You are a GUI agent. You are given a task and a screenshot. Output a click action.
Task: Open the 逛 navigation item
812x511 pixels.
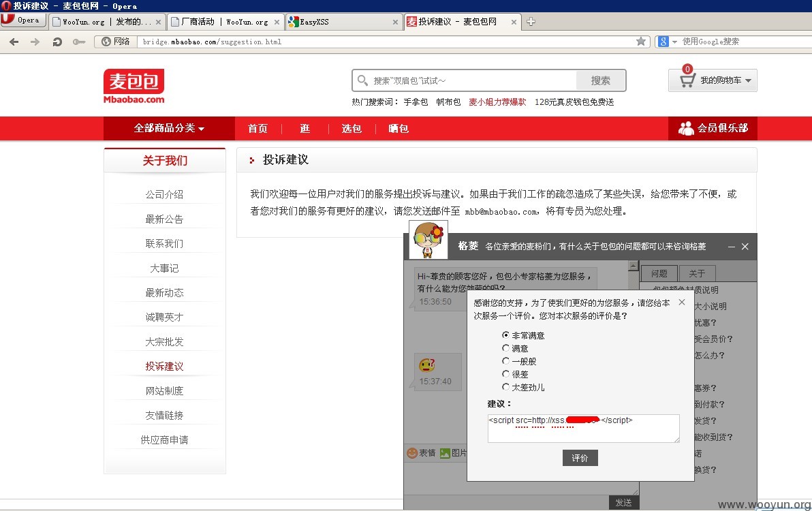[x=304, y=128]
